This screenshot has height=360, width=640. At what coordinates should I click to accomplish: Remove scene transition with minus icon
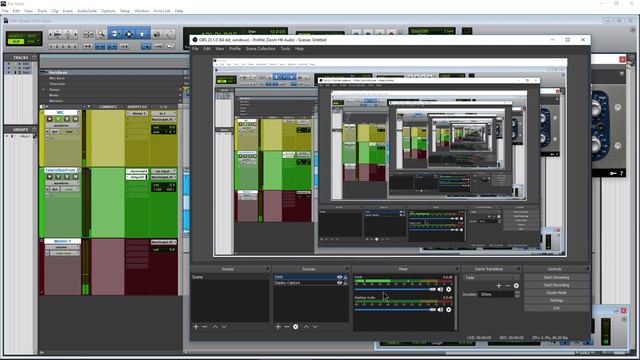507,286
